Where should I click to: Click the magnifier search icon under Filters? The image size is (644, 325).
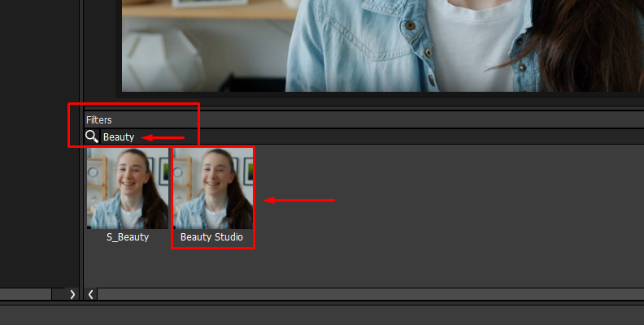click(x=92, y=136)
